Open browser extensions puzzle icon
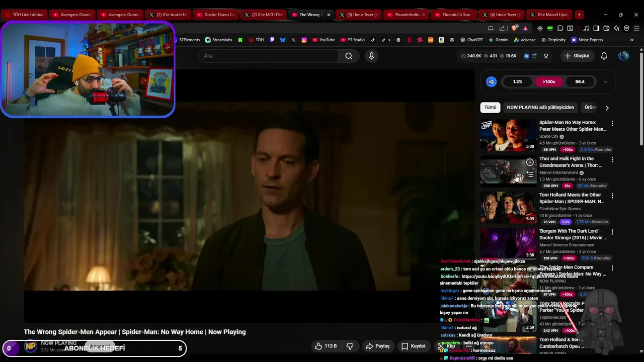The height and width of the screenshot is (362, 644). coord(560,28)
